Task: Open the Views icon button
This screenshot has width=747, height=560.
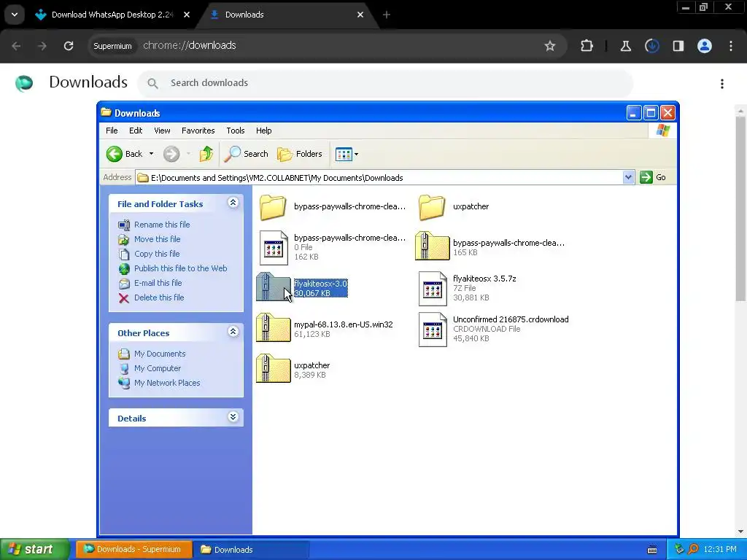Action: pos(344,154)
